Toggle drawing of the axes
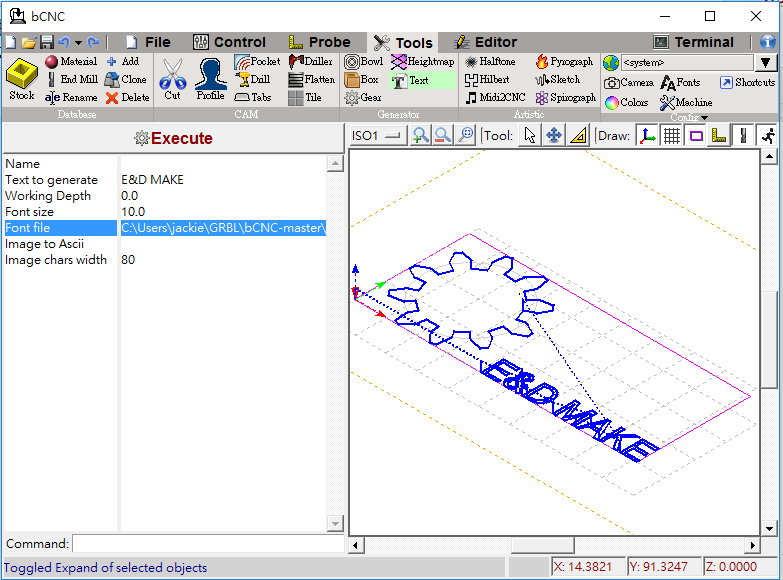The width and height of the screenshot is (783, 580). pos(647,136)
